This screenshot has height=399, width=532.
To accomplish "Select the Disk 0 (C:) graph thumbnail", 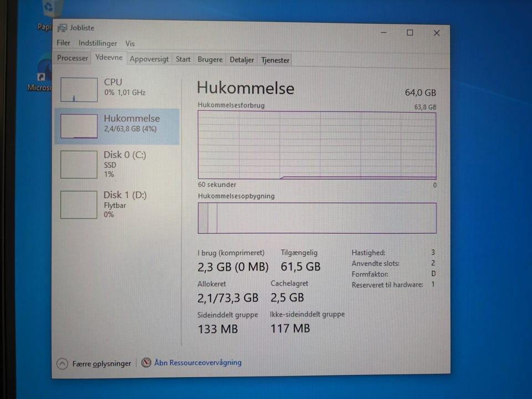I will (79, 165).
